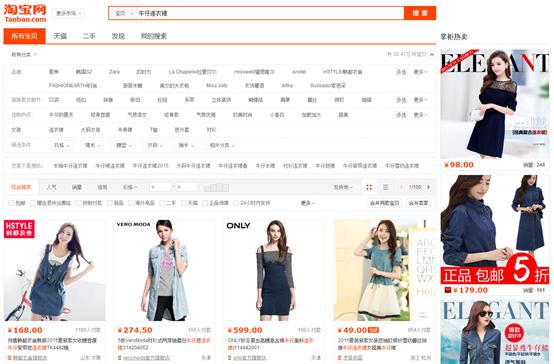
Task: Enable the 正品保障 checkbox
Action: pyautogui.click(x=205, y=203)
